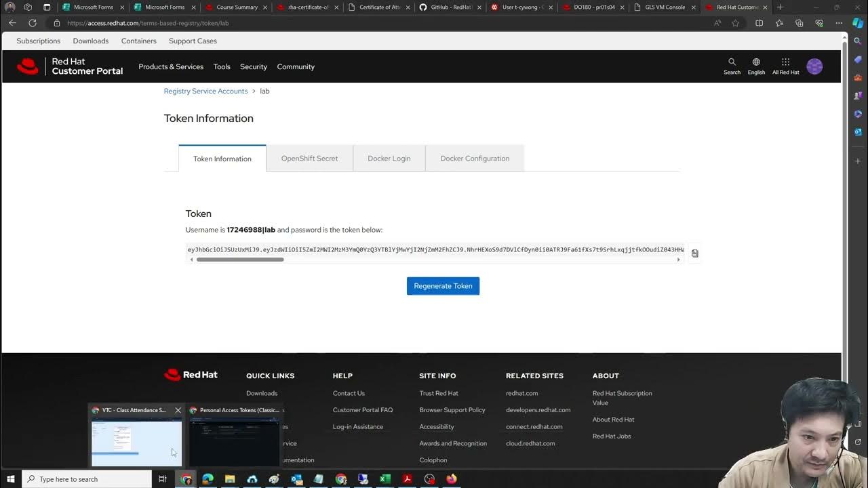Open the Contact Us footer link

[x=349, y=393]
